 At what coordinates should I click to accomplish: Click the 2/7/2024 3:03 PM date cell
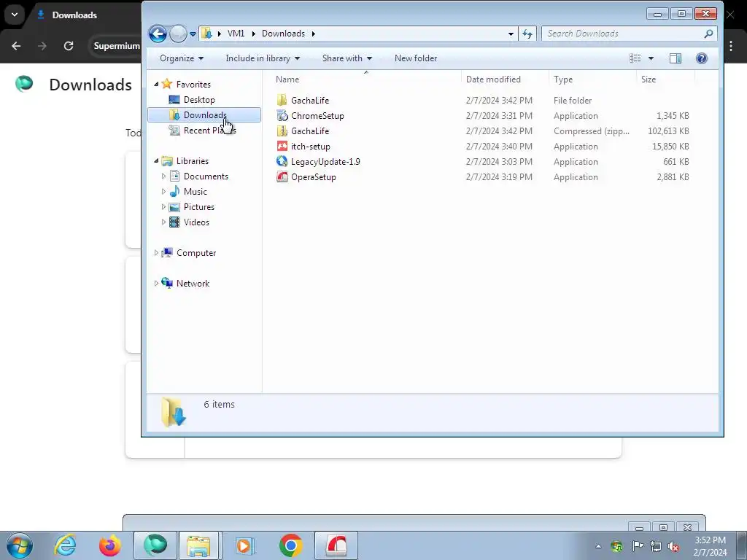coord(499,161)
